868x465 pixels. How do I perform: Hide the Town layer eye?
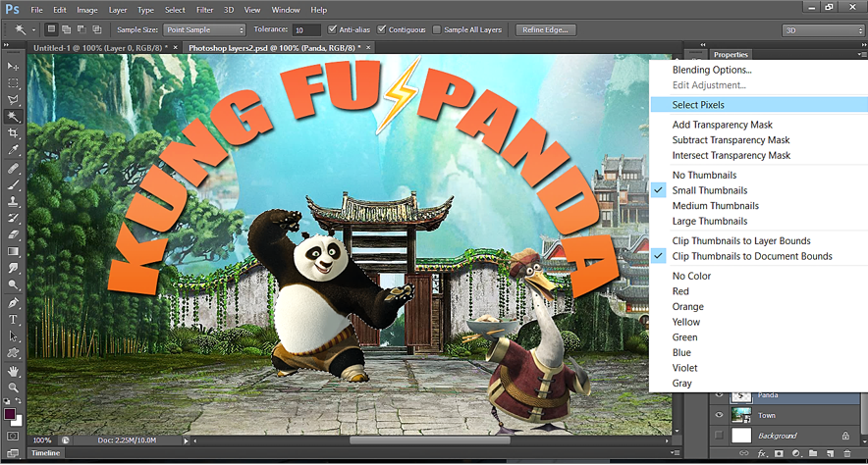(719, 415)
